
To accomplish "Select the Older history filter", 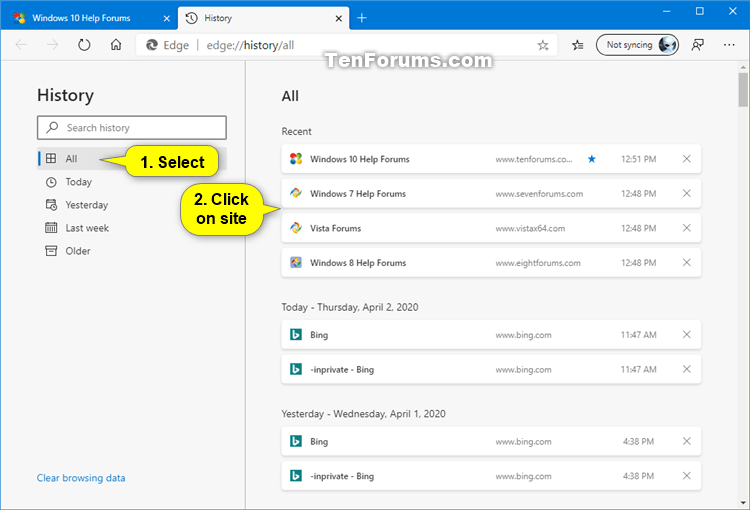I will (132, 251).
